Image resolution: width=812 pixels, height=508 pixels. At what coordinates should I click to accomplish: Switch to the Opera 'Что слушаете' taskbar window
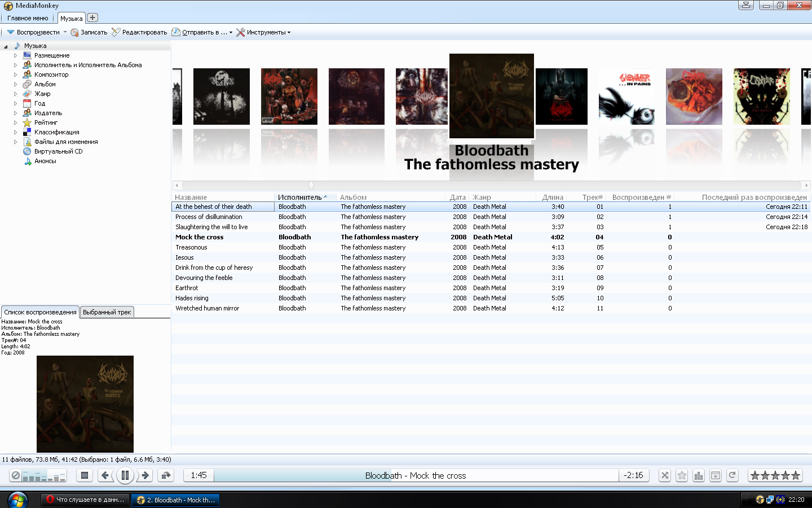tap(86, 500)
